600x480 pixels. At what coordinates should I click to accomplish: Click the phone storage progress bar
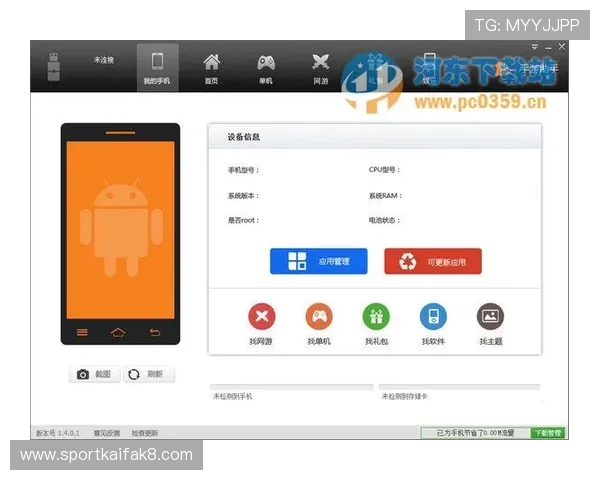pyautogui.click(x=292, y=387)
